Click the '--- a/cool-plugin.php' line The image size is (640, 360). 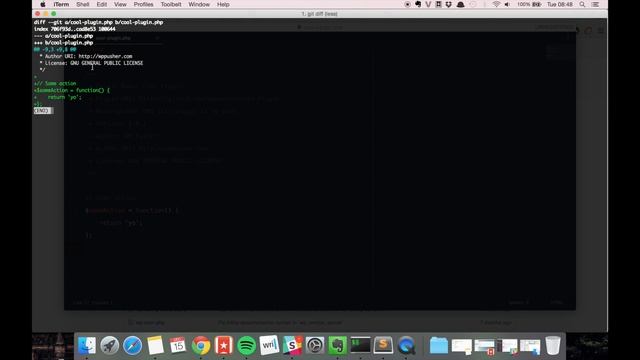click(63, 36)
